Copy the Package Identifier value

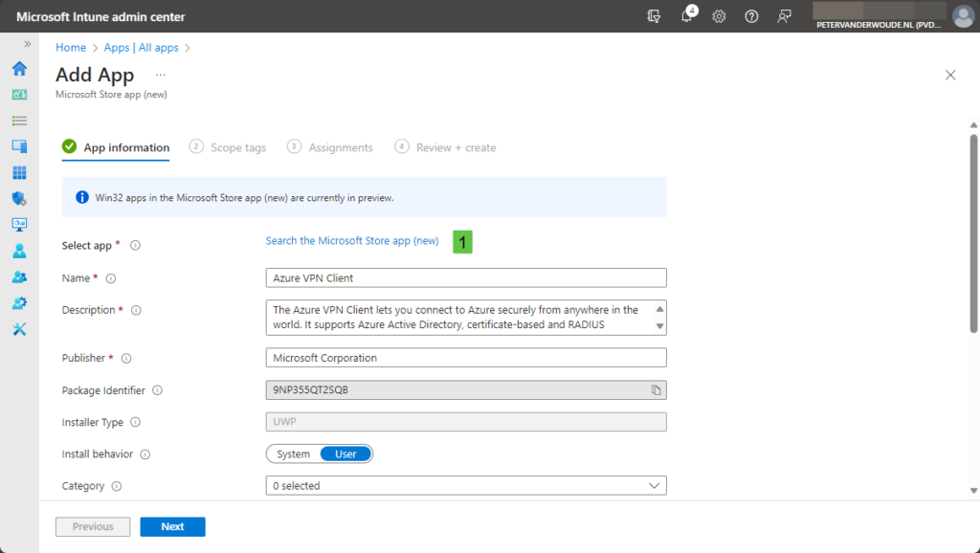[x=657, y=390]
